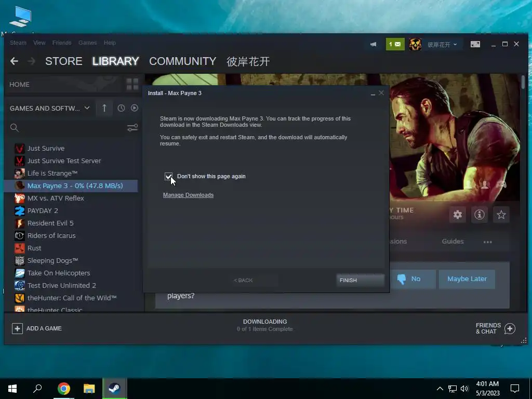Select Just Survive in library list
This screenshot has height=399, width=532.
click(x=71, y=148)
